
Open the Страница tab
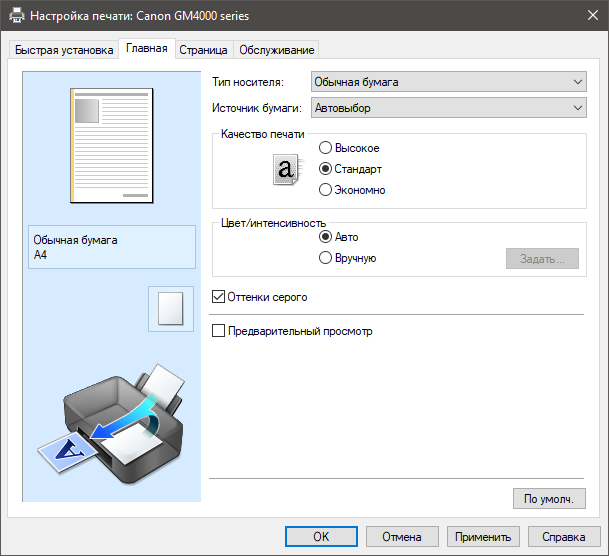point(203,50)
